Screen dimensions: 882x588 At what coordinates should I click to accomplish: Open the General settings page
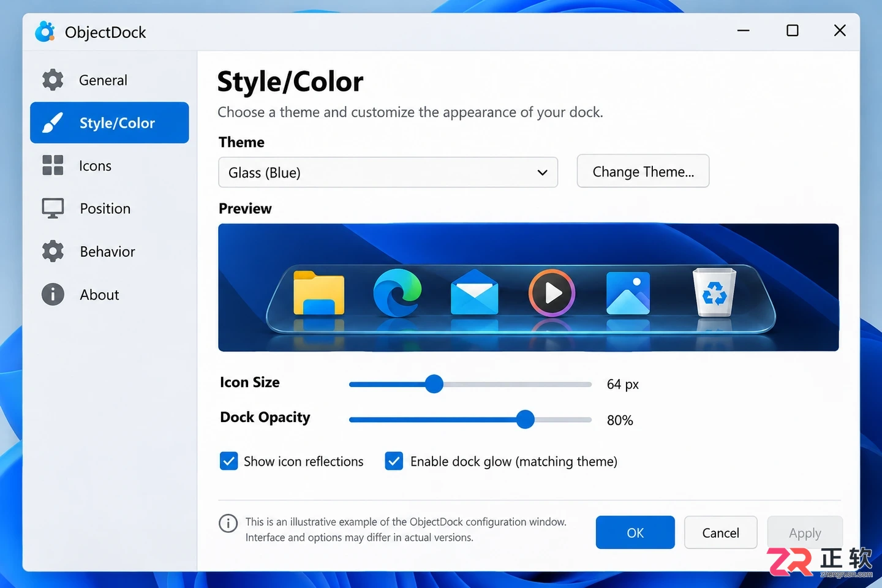pos(110,80)
